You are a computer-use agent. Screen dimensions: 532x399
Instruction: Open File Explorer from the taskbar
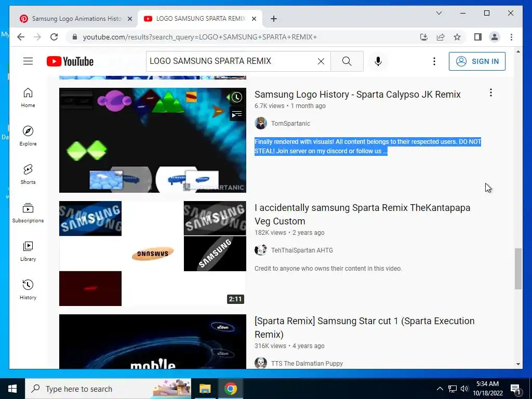(205, 389)
